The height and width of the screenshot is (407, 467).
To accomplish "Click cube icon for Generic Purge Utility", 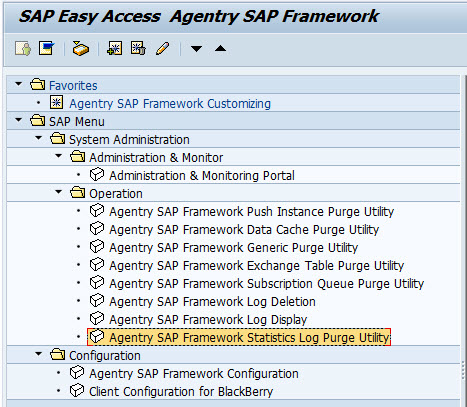I will [97, 246].
